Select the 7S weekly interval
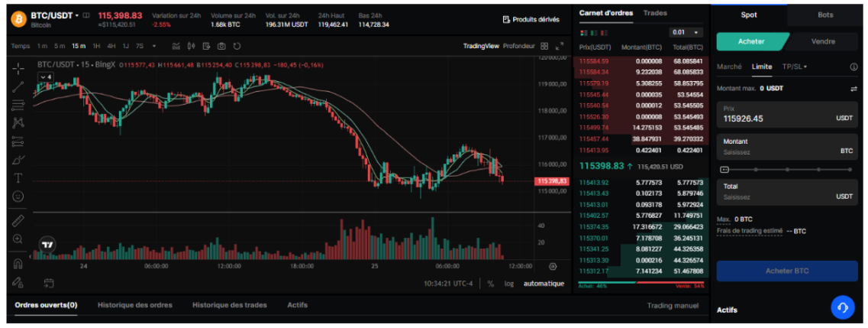 point(140,46)
